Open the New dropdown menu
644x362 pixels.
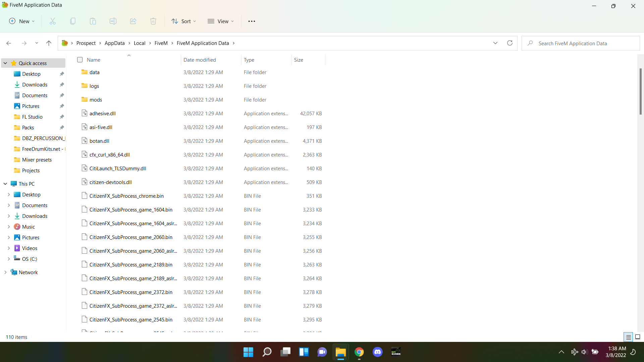pyautogui.click(x=22, y=21)
